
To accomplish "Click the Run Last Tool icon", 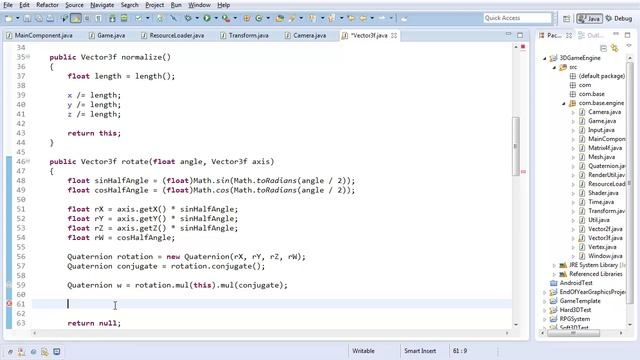I will 226,18.
